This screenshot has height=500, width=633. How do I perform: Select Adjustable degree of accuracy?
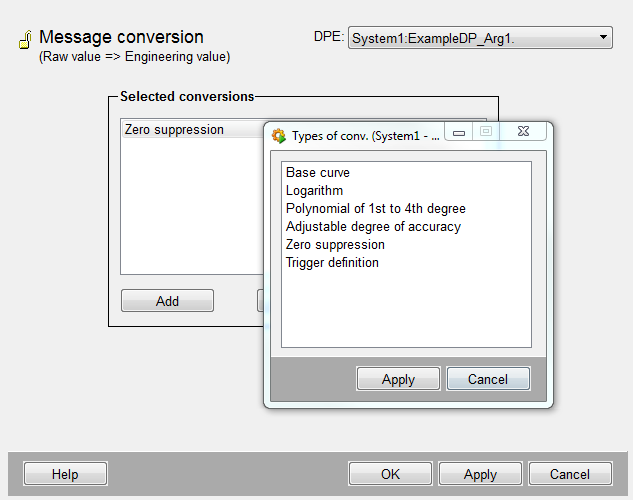[x=373, y=227]
